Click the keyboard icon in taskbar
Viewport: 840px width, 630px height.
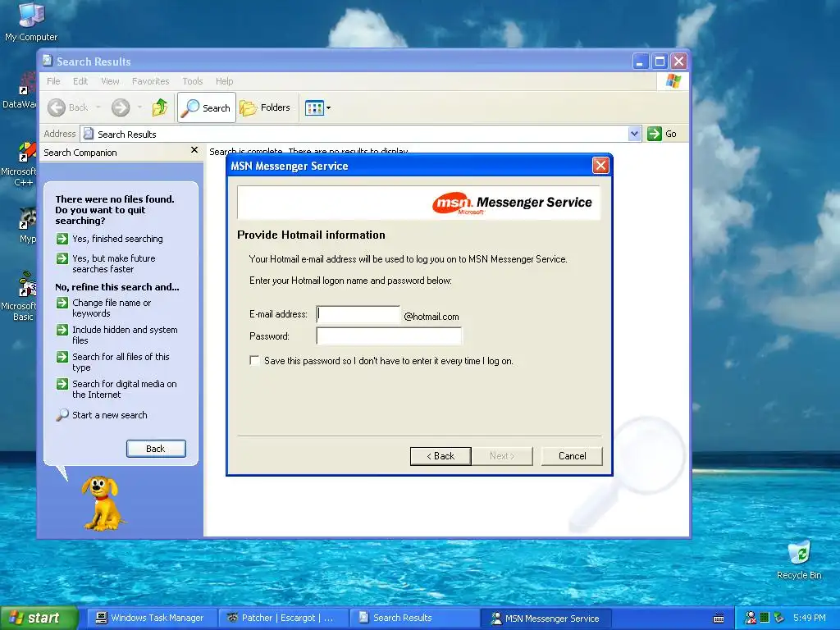[x=719, y=619]
